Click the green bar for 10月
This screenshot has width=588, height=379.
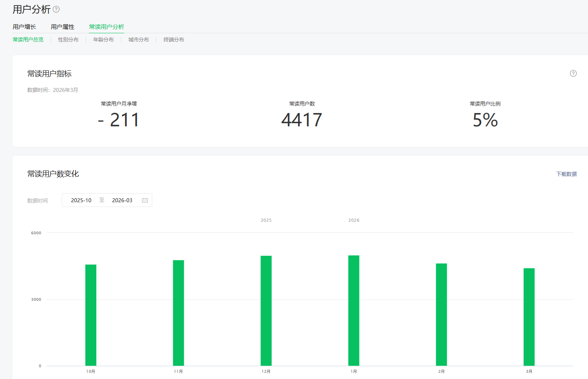[91, 315]
